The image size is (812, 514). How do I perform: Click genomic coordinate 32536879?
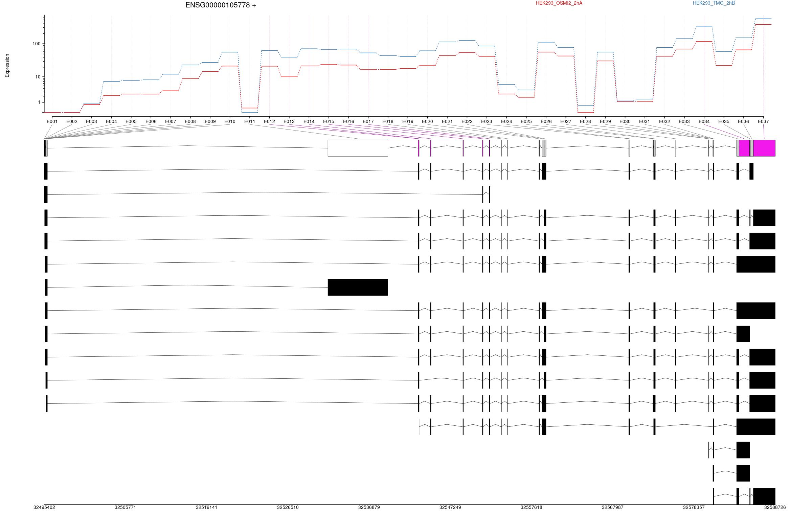369,507
